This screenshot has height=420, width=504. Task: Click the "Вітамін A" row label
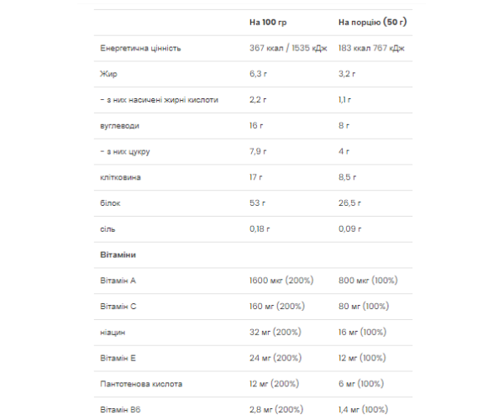tap(117, 280)
